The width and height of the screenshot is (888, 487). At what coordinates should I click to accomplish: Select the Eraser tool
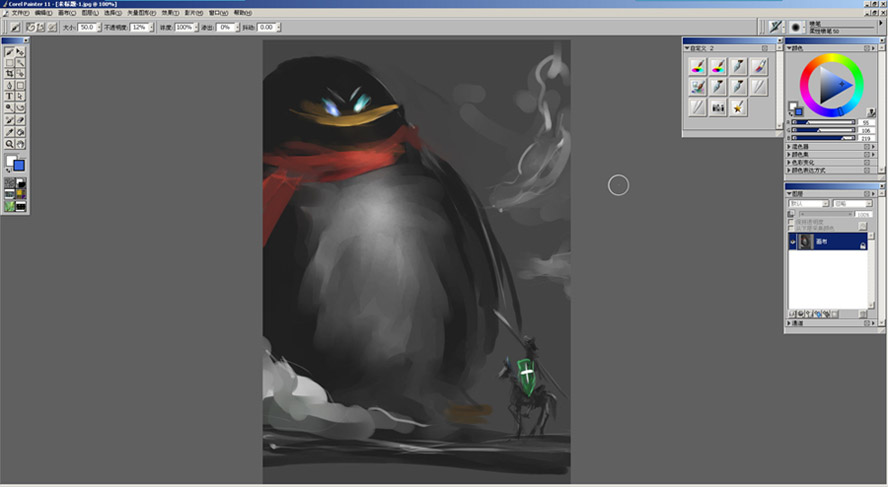[20, 120]
